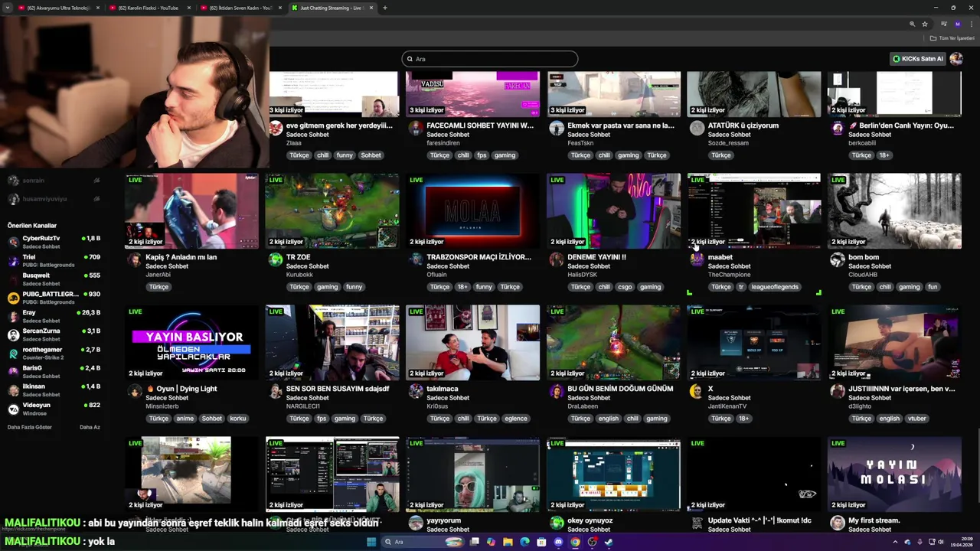
Task: Click the magnifier icon in Kick search bar
Action: (410, 59)
